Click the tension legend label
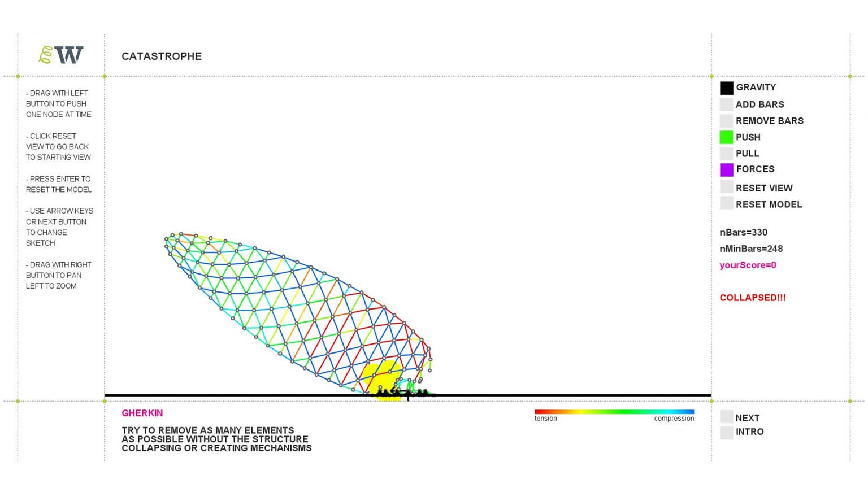Image resolution: width=868 pixels, height=488 pixels. 546,419
